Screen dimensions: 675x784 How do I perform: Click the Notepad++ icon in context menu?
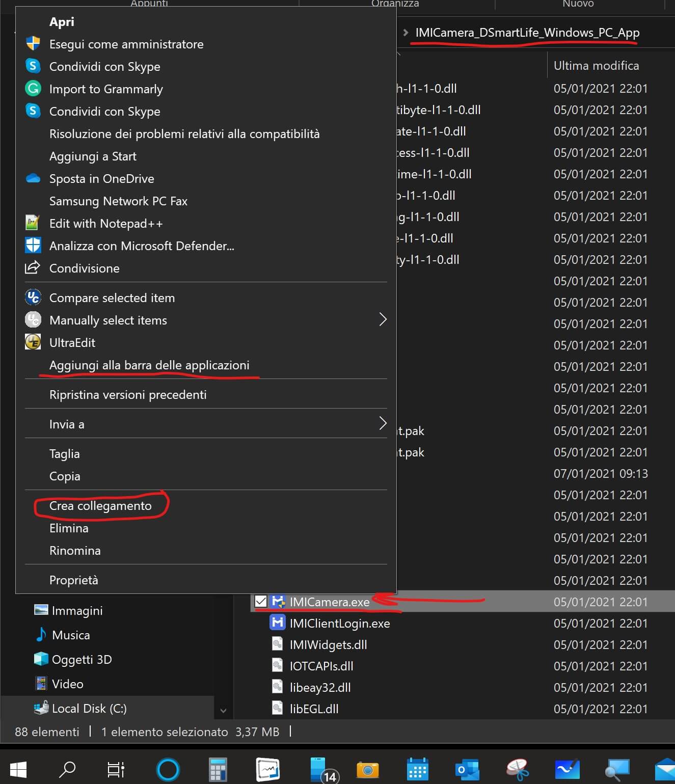pos(33,223)
